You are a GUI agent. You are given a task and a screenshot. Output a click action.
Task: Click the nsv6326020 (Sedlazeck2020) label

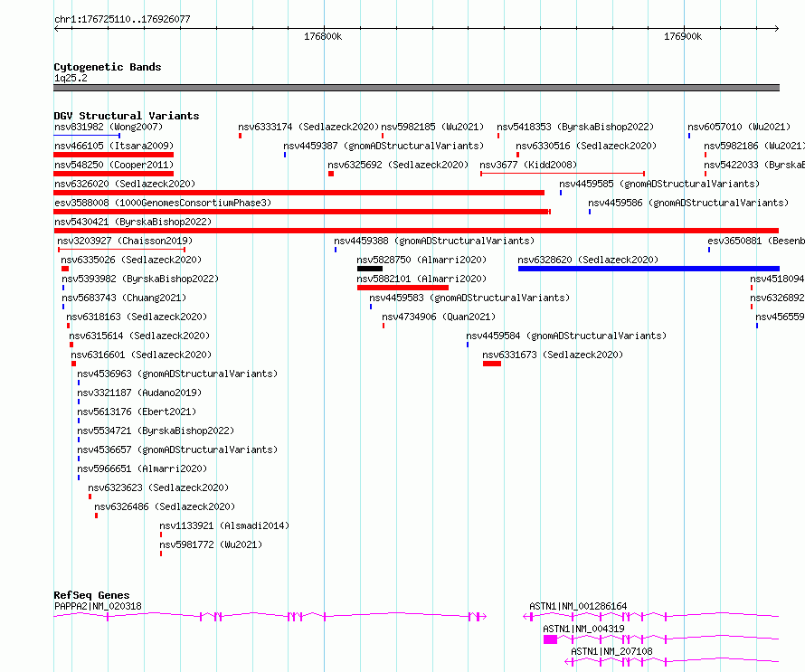(125, 184)
